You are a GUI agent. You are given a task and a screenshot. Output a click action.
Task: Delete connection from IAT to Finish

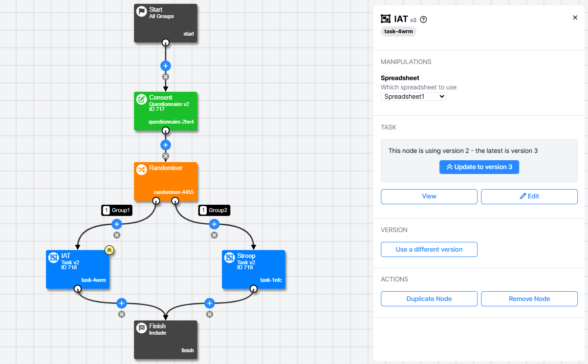pyautogui.click(x=122, y=314)
